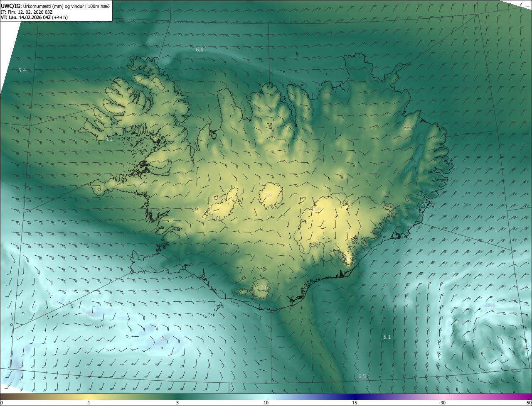
Task: Click the faint 18.9 value in the southeast swirl
Action: click(x=490, y=306)
